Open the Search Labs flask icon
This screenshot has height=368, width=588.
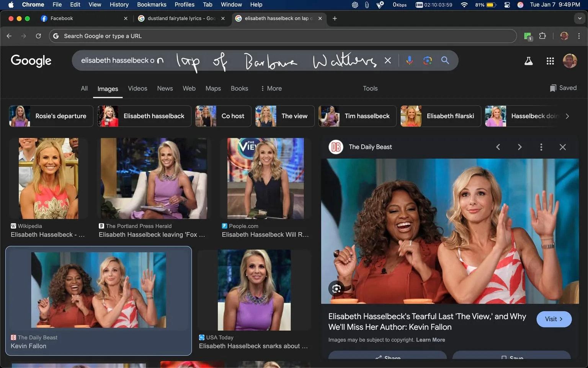point(528,61)
